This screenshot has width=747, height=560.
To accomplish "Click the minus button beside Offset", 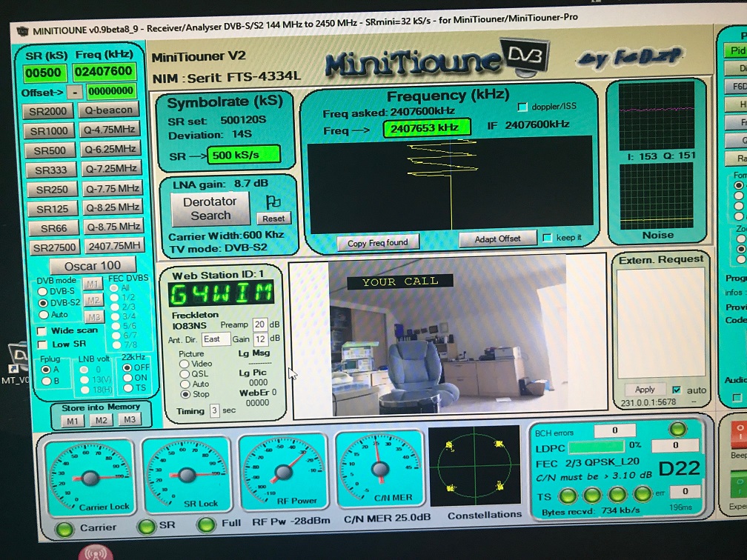I will pyautogui.click(x=75, y=92).
